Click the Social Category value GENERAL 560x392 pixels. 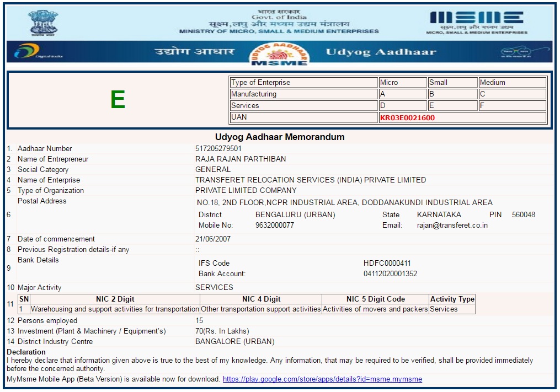(x=213, y=169)
